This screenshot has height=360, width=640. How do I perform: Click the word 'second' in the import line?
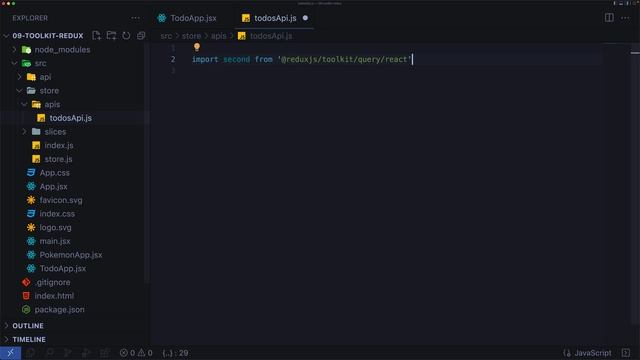[x=236, y=59]
